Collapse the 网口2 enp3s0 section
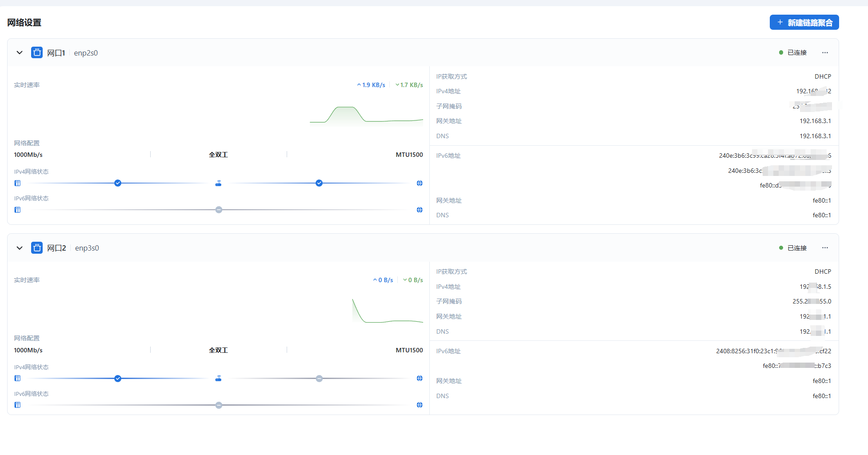 20,248
